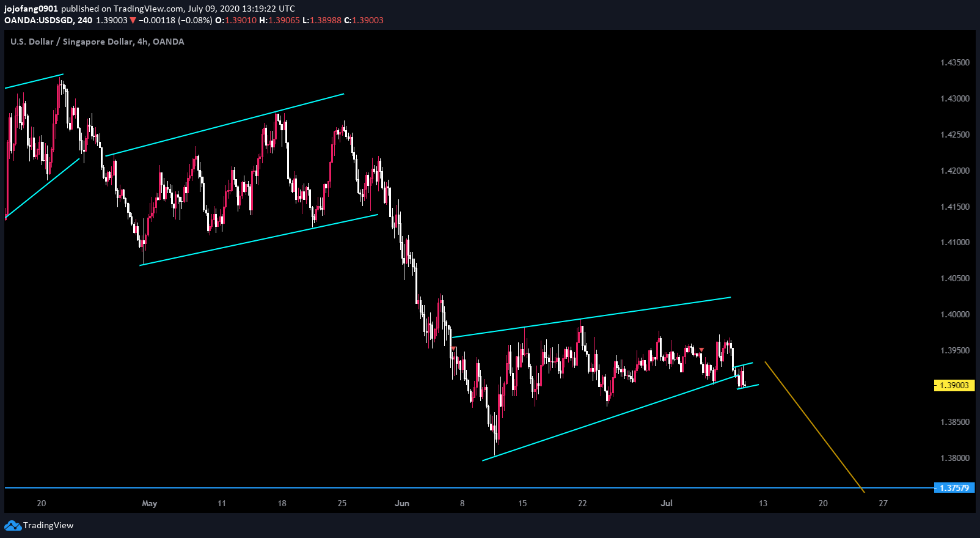Image resolution: width=980 pixels, height=538 pixels.
Task: Click the 1.41500 price axis label
Action: pyautogui.click(x=955, y=207)
